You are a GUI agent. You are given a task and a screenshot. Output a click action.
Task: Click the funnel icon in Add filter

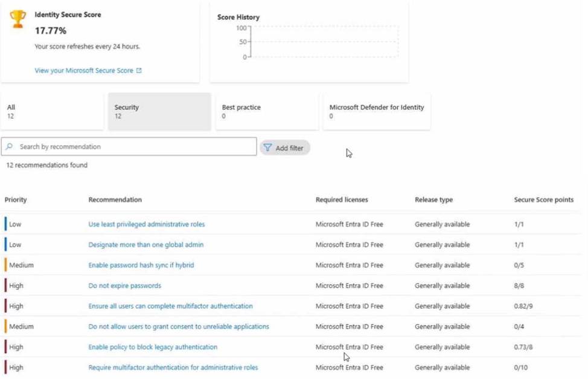267,147
